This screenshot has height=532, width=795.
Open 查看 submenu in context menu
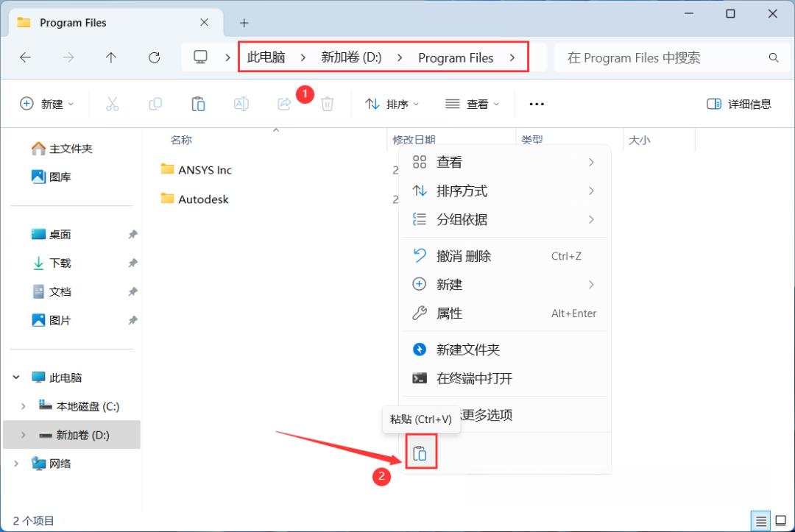pos(504,162)
